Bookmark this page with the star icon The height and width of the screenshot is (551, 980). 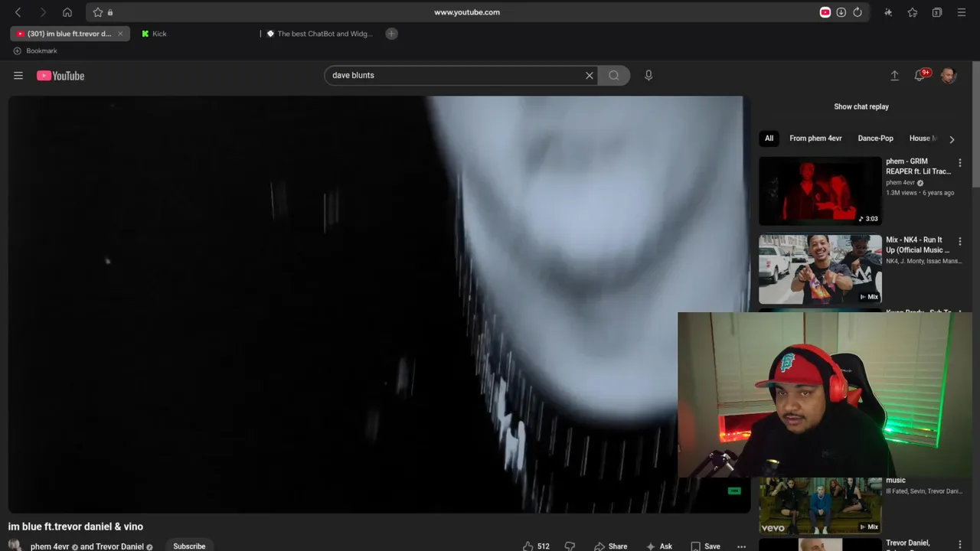98,12
